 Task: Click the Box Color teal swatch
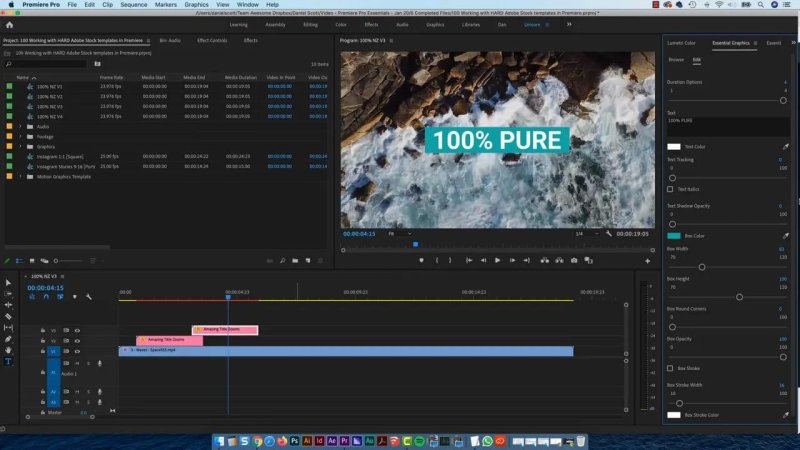(673, 236)
